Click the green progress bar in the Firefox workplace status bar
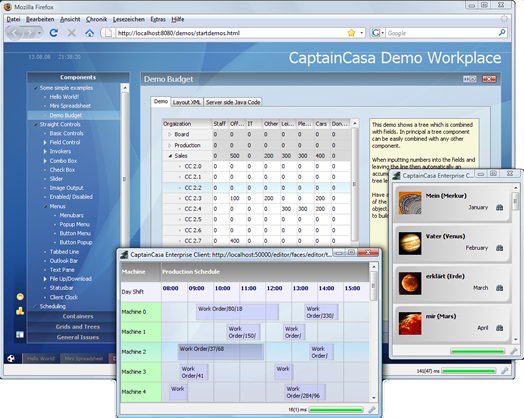Image resolution: width=524 pixels, height=418 pixels. point(469,371)
